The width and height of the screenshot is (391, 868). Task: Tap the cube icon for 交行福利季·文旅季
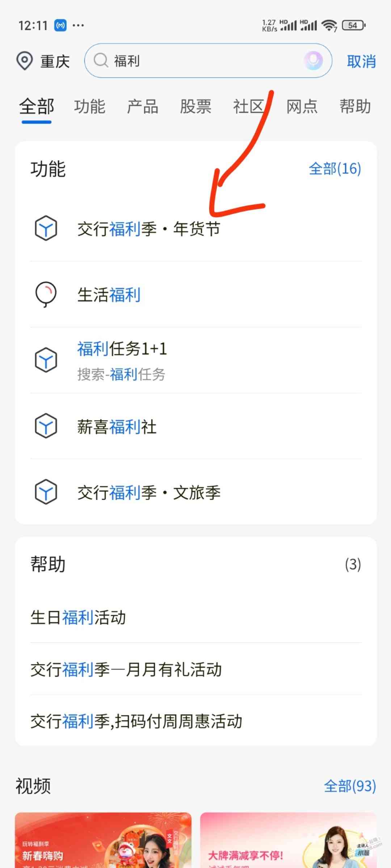(x=46, y=492)
